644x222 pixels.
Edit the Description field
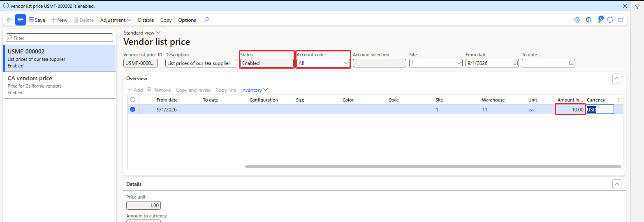point(201,63)
